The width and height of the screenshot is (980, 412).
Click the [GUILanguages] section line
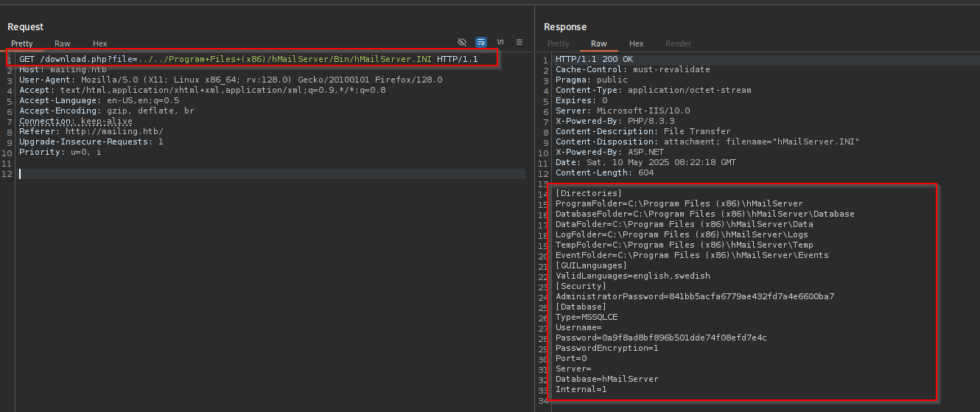[x=592, y=265]
